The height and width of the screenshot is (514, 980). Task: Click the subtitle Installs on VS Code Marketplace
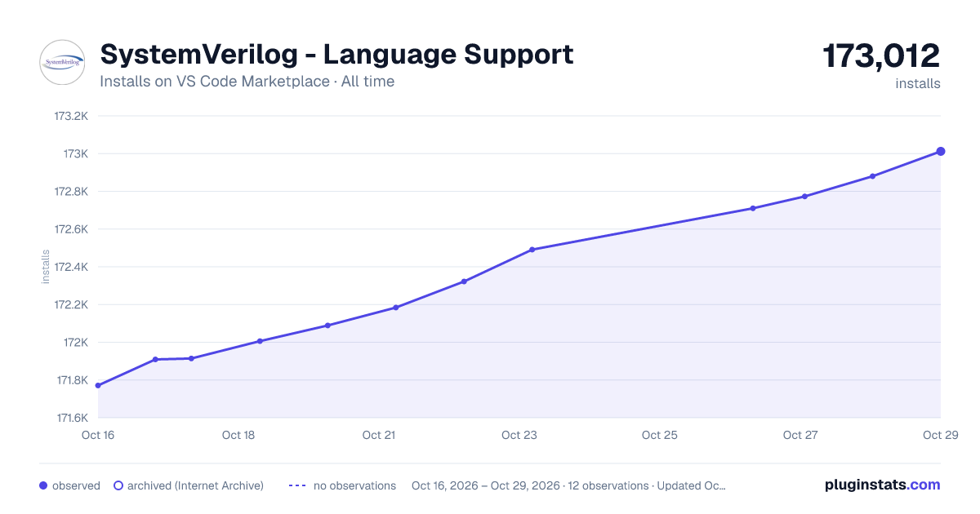pos(215,82)
